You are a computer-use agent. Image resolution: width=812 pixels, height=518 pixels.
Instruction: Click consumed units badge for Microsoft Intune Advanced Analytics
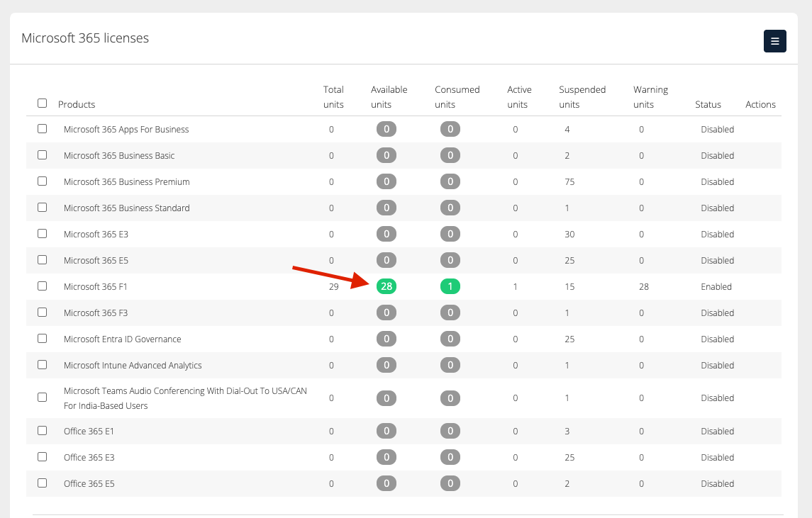pos(450,366)
